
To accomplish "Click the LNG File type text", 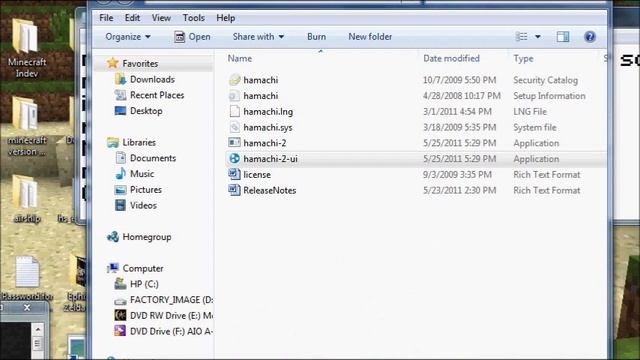I will pyautogui.click(x=530, y=111).
